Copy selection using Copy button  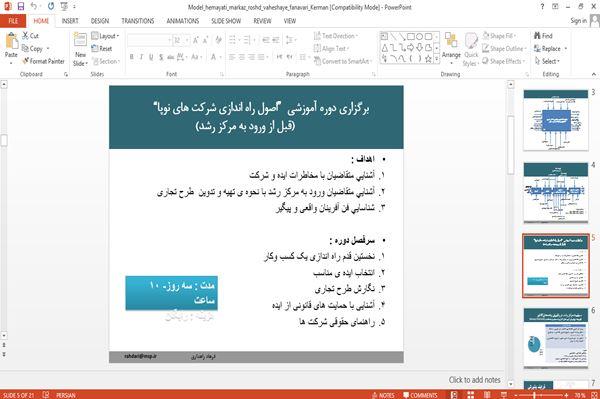[x=33, y=49]
